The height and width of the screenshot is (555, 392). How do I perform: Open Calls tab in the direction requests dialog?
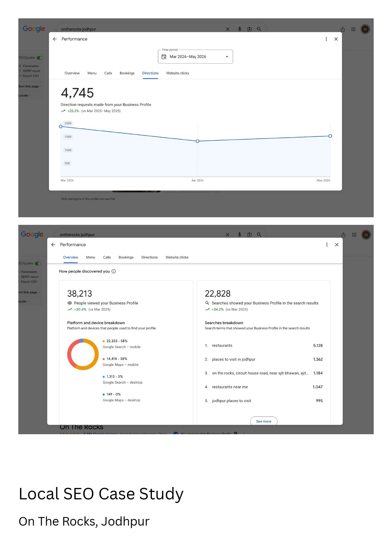[108, 73]
